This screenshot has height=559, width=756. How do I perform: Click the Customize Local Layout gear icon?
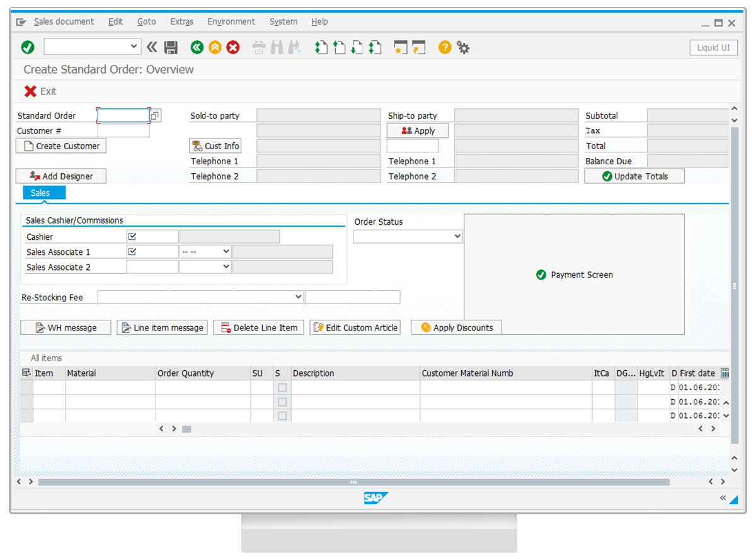coord(463,47)
